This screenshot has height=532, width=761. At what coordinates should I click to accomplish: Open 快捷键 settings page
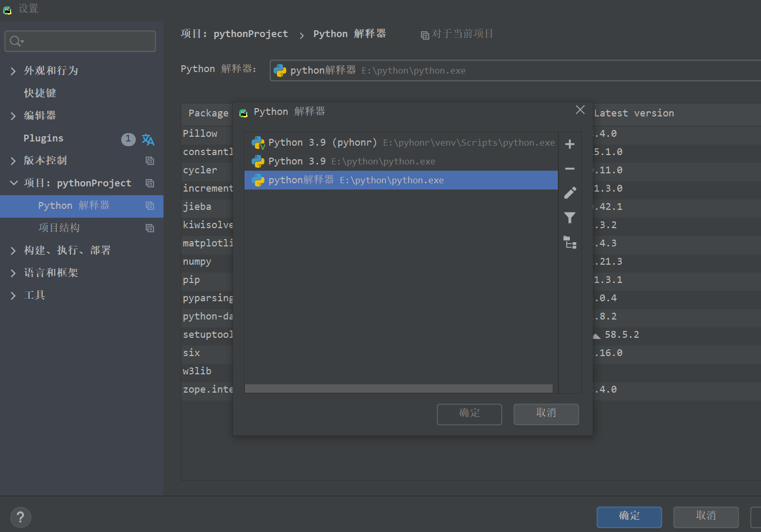click(x=40, y=93)
